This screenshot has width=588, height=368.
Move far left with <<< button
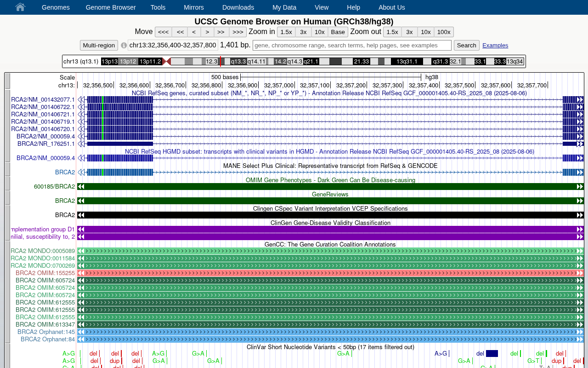click(164, 32)
